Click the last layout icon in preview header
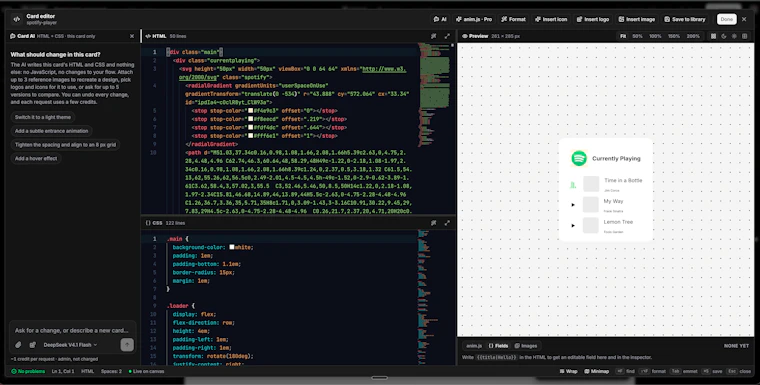 pyautogui.click(x=745, y=36)
